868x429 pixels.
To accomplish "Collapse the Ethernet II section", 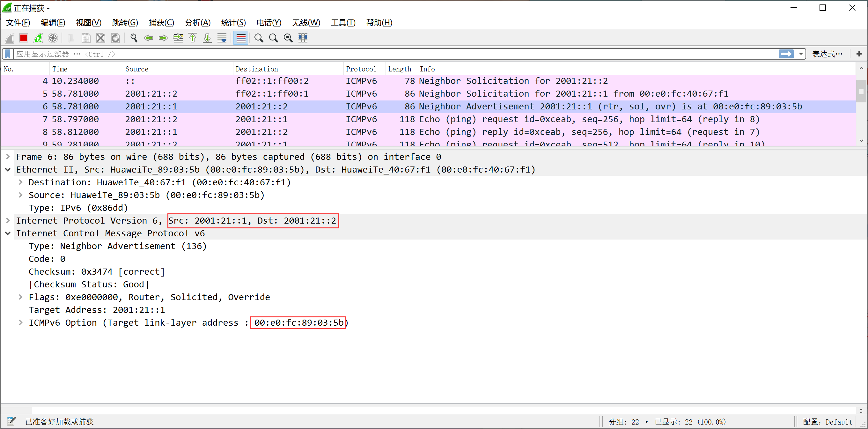I will (x=8, y=169).
